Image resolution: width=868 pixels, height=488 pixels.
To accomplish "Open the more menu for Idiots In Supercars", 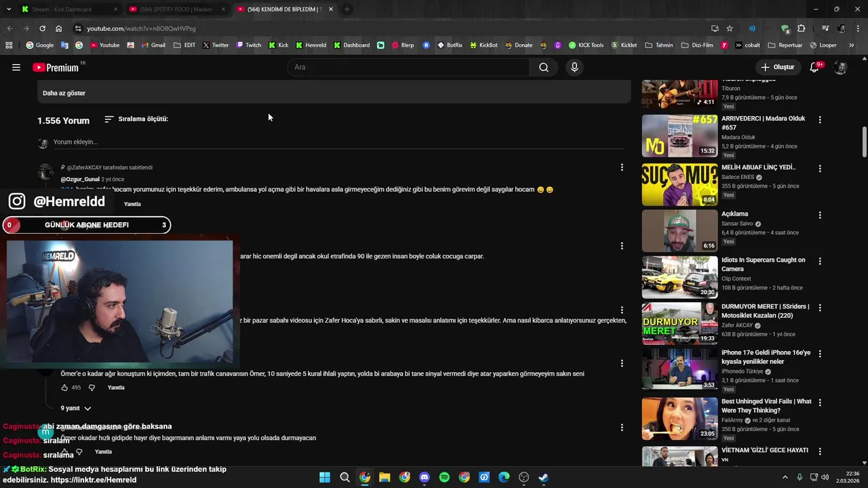I will click(820, 261).
